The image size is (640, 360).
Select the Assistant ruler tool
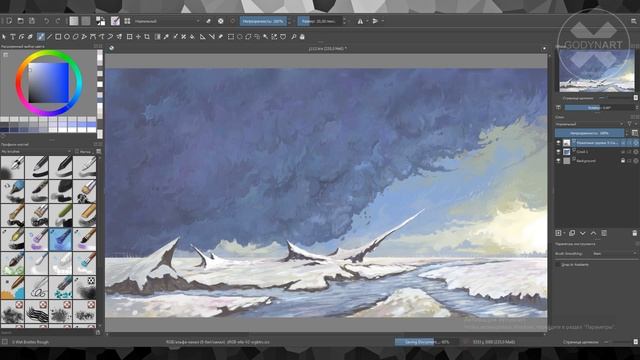(x=202, y=37)
